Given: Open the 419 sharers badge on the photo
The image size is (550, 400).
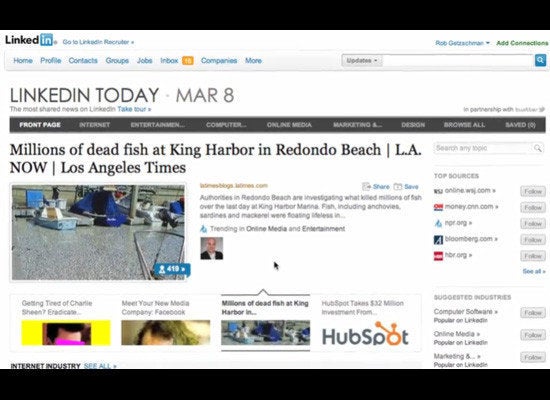Looking at the screenshot, I should point(172,269).
